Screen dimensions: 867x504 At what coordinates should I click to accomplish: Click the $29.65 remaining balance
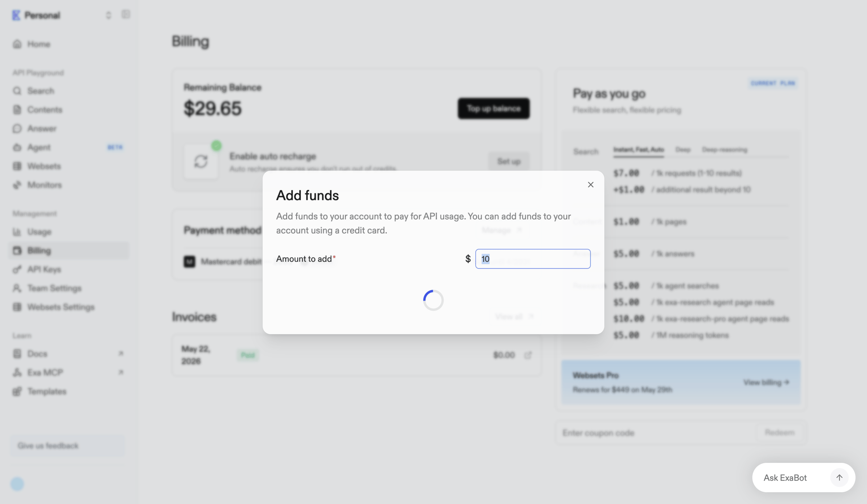tap(212, 108)
